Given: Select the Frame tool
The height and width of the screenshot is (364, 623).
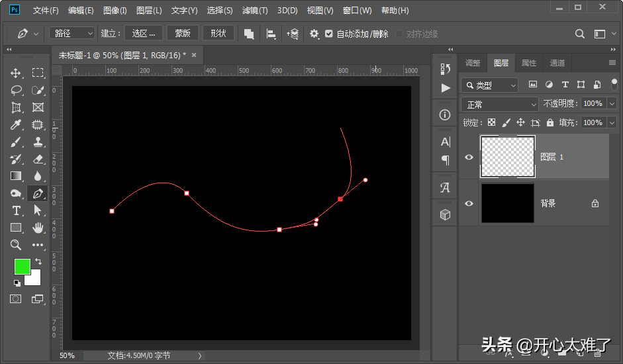Looking at the screenshot, I should [x=38, y=107].
